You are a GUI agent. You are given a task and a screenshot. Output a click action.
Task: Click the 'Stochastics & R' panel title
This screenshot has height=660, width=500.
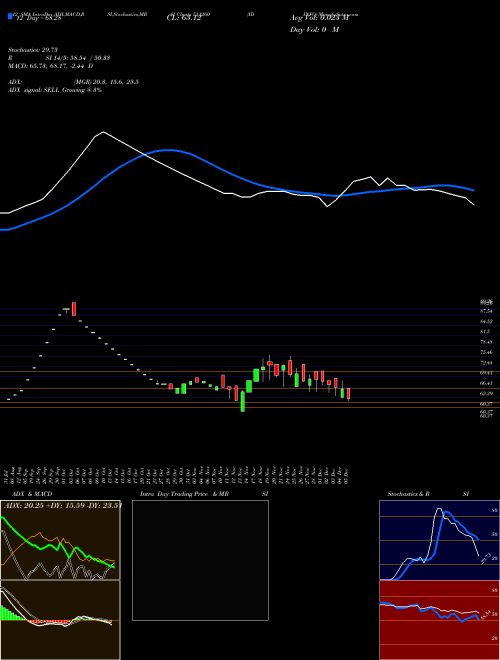(x=409, y=494)
